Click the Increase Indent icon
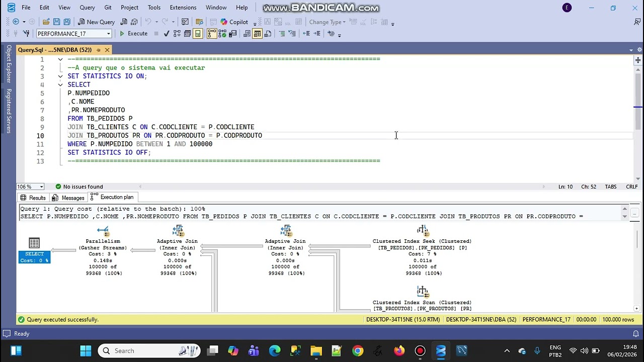 click(x=317, y=34)
